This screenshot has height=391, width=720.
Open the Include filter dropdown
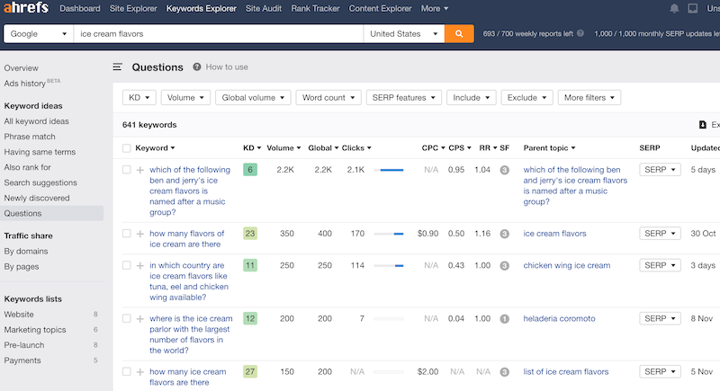click(471, 97)
